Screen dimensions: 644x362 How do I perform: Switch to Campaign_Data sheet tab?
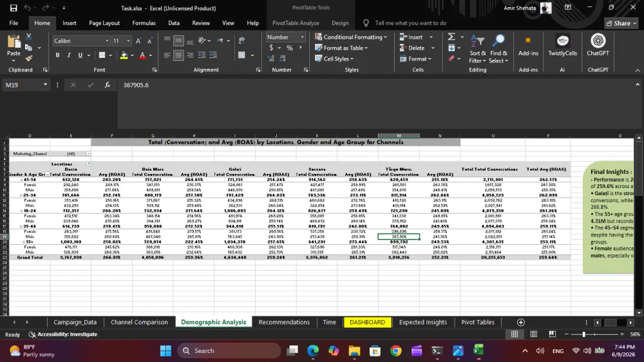[x=75, y=323]
